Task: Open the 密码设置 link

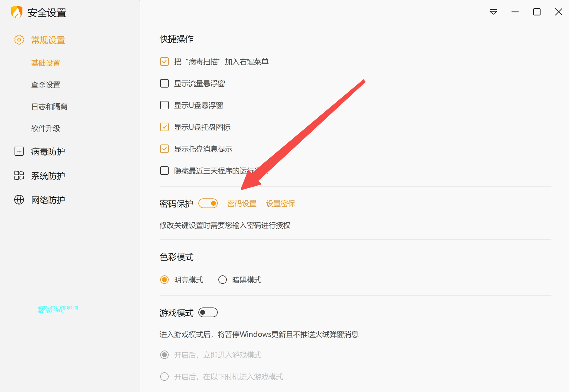Action: coord(242,204)
